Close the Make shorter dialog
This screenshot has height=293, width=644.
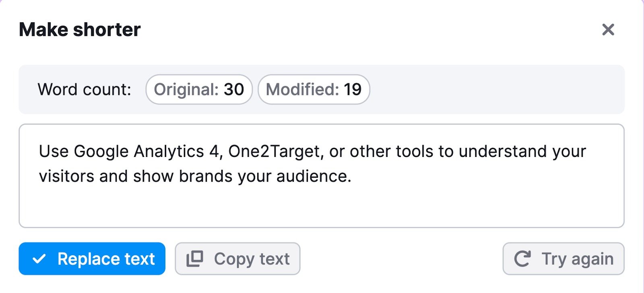[608, 29]
